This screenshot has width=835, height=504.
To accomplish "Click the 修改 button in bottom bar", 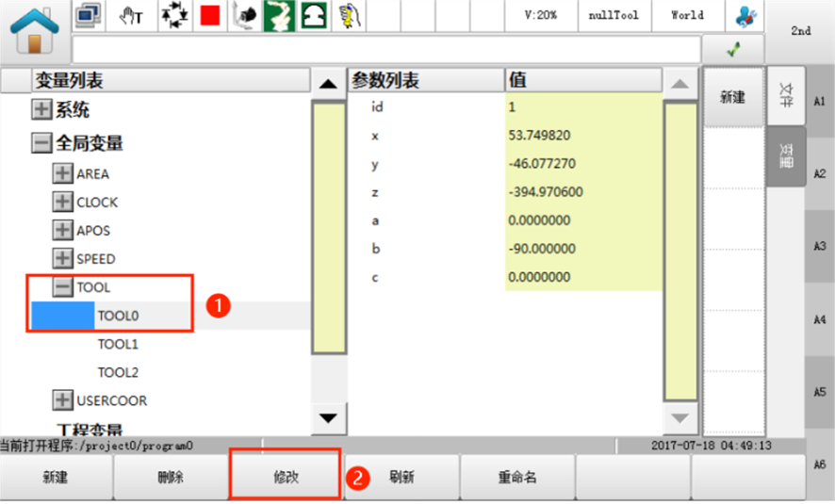I will [x=285, y=477].
